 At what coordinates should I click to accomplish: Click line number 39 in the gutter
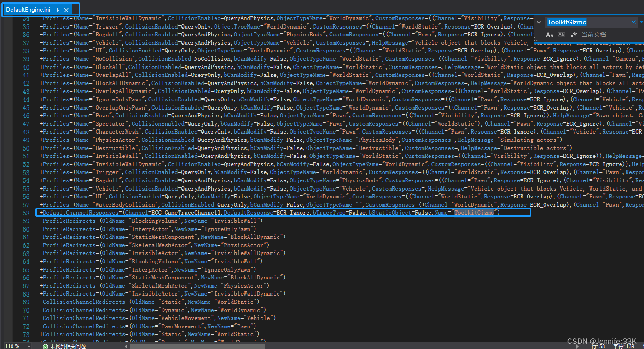click(26, 59)
